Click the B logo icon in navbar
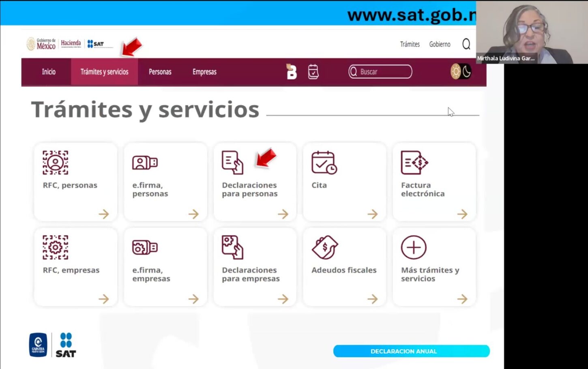Image resolution: width=588 pixels, height=369 pixels. click(292, 72)
